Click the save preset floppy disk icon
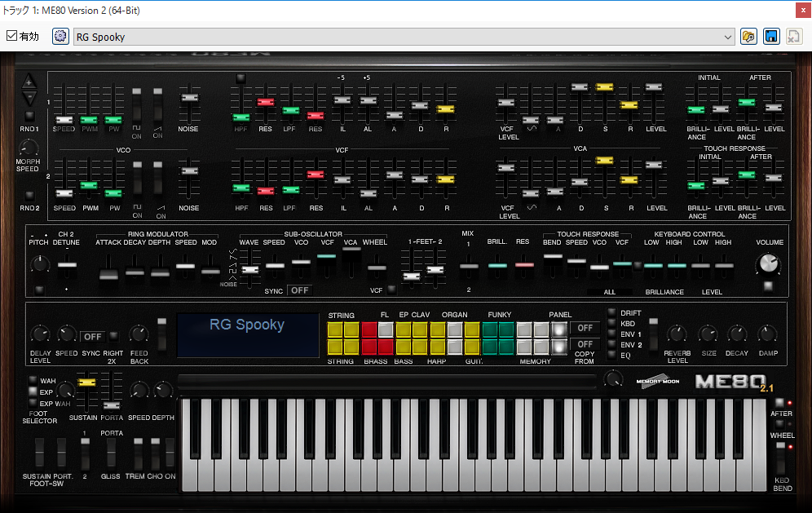 pyautogui.click(x=771, y=36)
